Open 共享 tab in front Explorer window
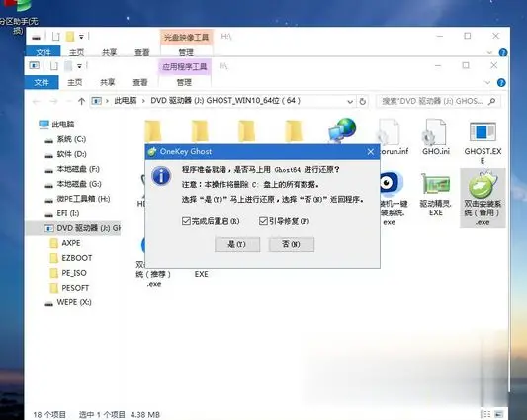Viewport: 527px width, 420px height. (x=107, y=82)
